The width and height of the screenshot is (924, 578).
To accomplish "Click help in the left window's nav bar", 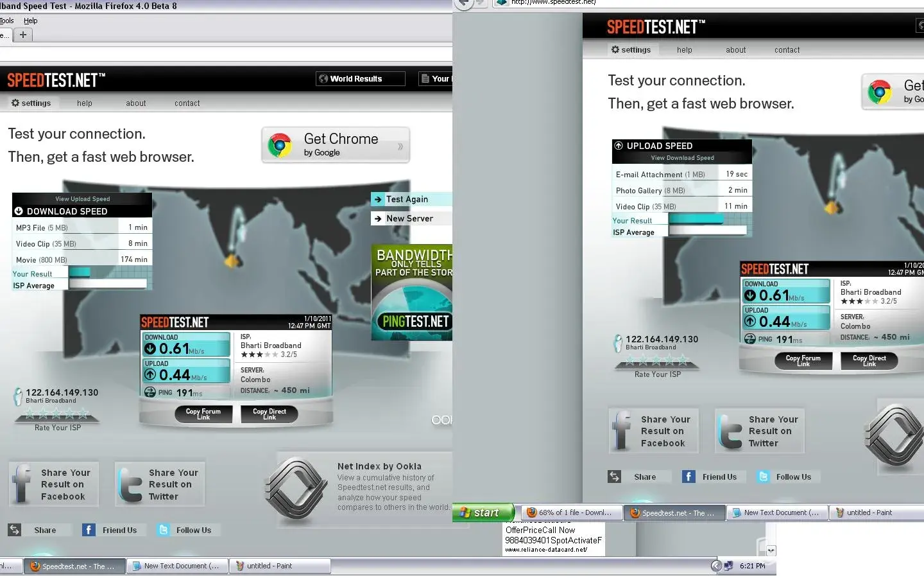I will tap(85, 103).
